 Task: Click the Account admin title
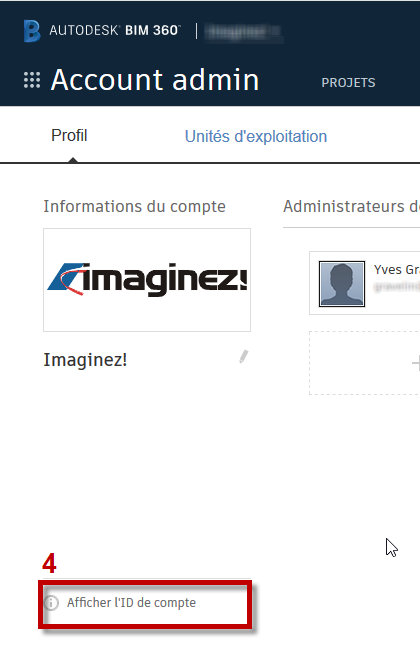155,80
